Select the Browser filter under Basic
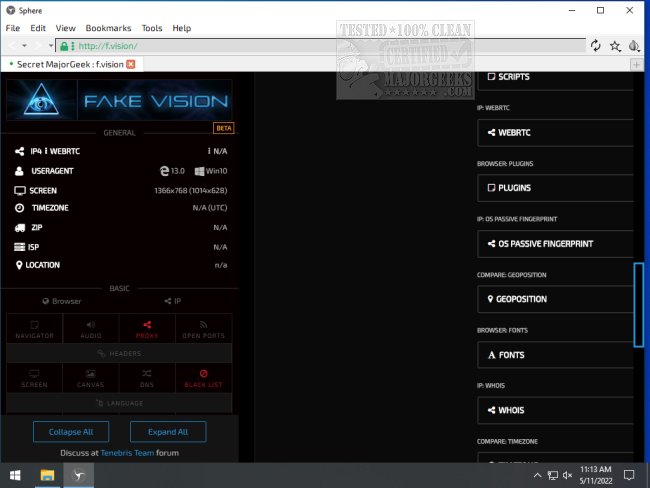The height and width of the screenshot is (488, 650). [x=62, y=301]
